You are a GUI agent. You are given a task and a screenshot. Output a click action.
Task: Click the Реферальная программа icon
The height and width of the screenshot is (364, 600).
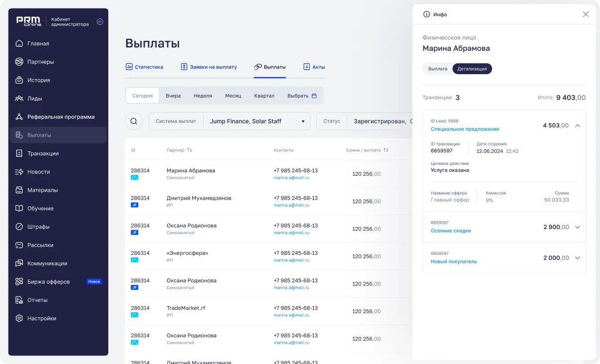(x=19, y=117)
